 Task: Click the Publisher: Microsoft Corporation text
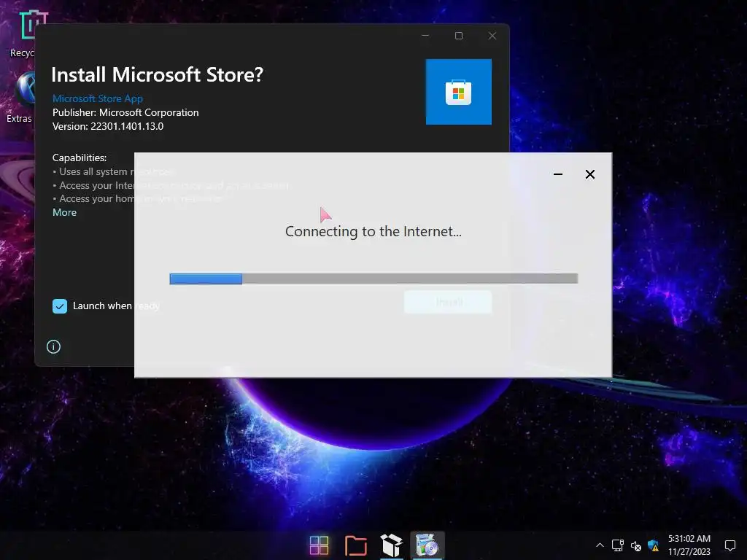tap(125, 112)
